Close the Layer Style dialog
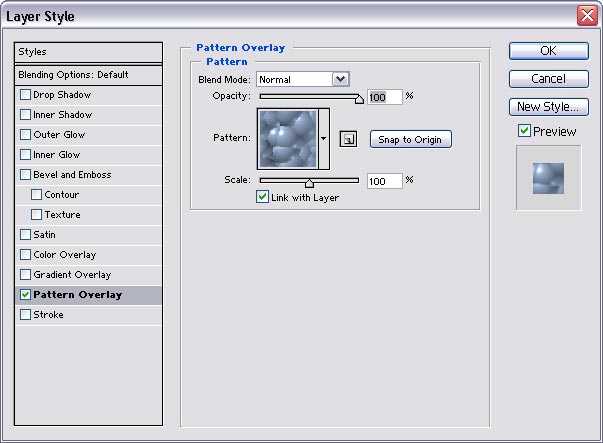 (587, 16)
